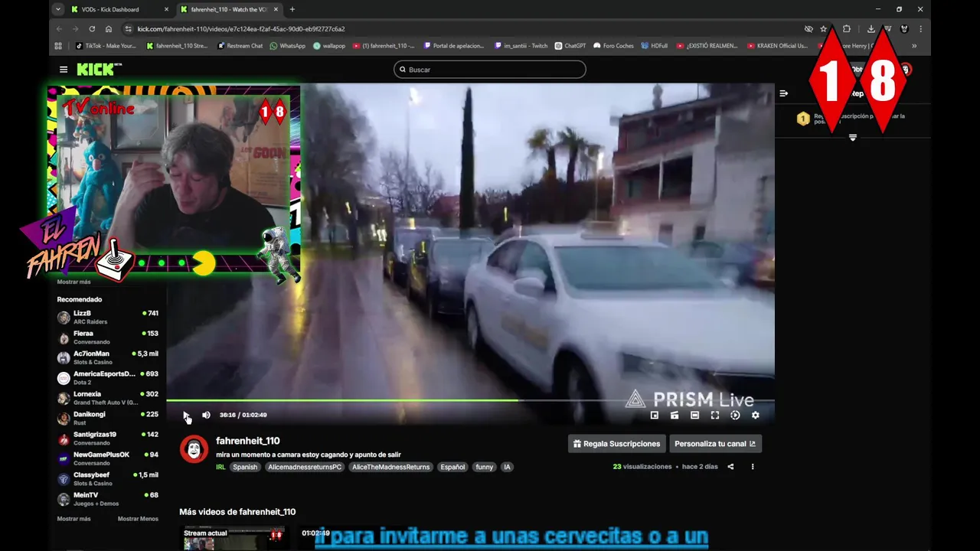Toggle theater mode in the player
The height and width of the screenshot is (551, 980).
(694, 415)
